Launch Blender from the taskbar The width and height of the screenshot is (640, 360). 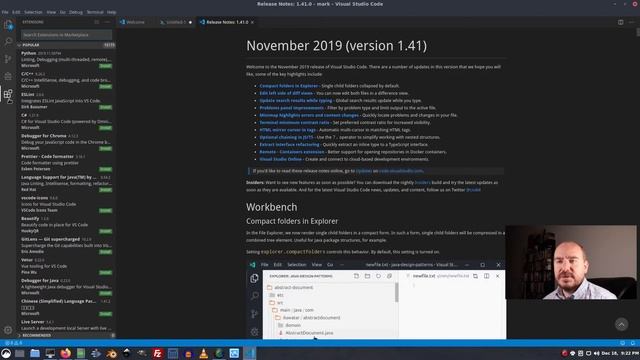[111, 353]
